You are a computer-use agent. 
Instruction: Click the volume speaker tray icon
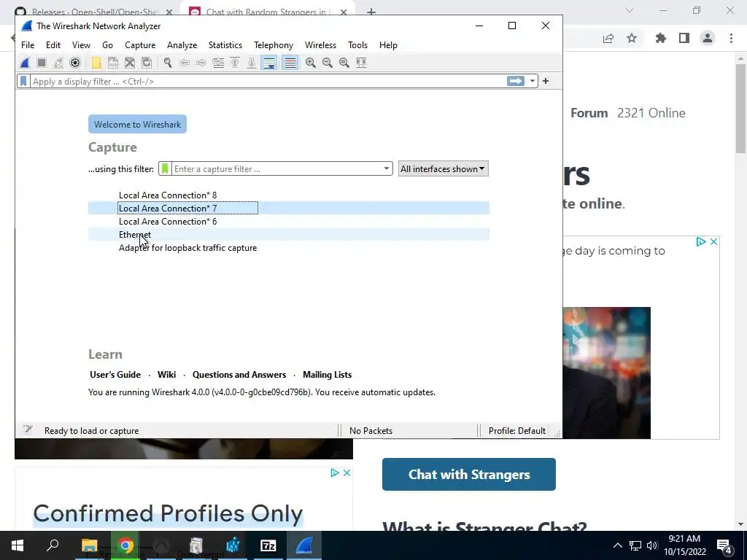coord(652,545)
